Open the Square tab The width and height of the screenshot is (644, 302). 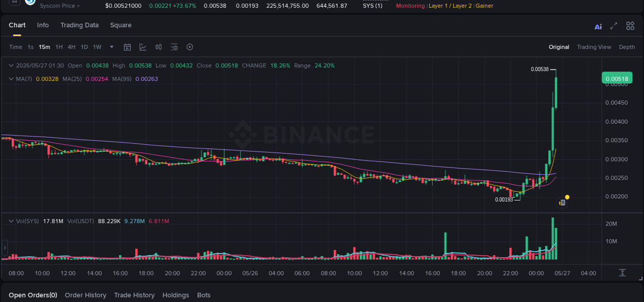[x=121, y=25]
